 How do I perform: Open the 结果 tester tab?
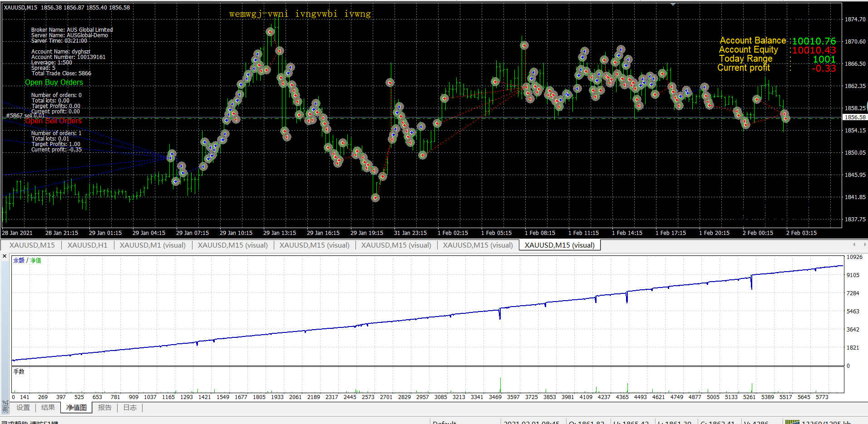coord(48,407)
